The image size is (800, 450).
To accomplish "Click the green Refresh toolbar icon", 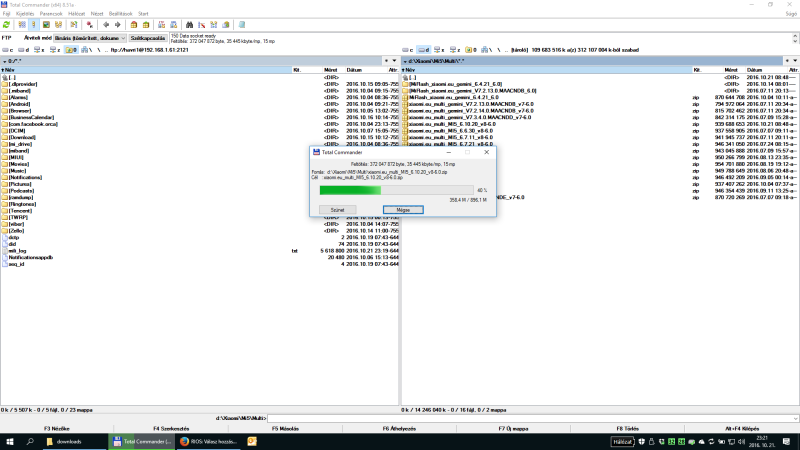I will point(6,24).
